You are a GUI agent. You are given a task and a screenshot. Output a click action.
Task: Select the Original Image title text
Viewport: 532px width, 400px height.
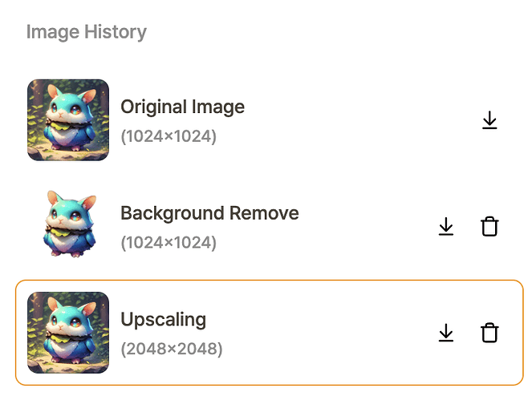[182, 107]
